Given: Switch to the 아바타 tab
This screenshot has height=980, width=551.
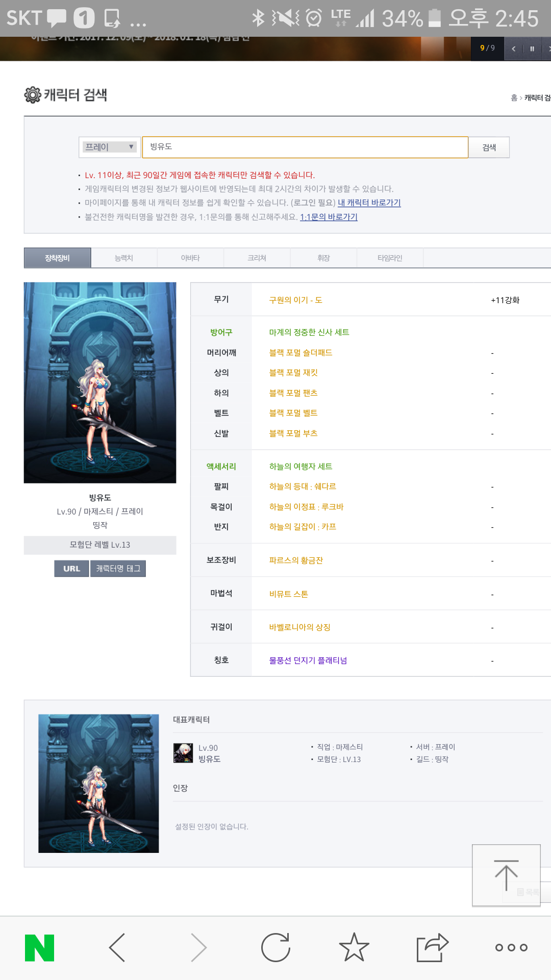Looking at the screenshot, I should click(x=190, y=258).
